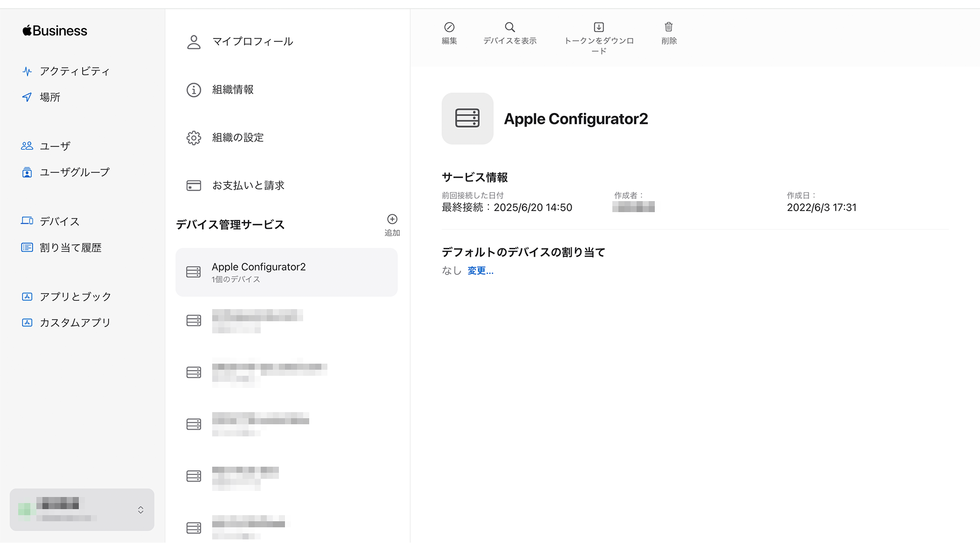Click the 割り当て履歴 list icon
Screen dimensions: 980x551
(27, 247)
